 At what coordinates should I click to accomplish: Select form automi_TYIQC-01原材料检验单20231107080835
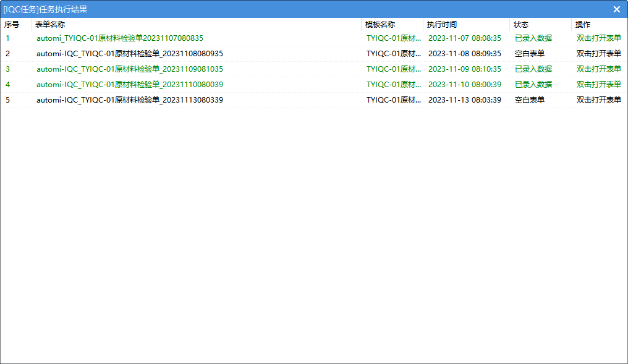[120, 38]
